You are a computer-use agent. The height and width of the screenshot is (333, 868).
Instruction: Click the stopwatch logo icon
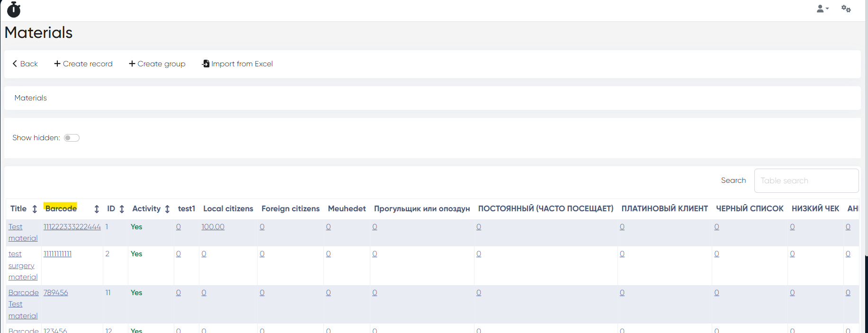(14, 9)
